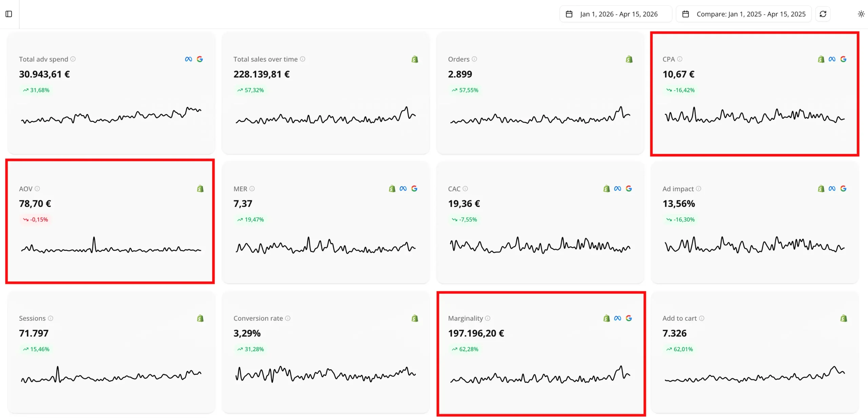The image size is (868, 419).
Task: Toggle the light/dark theme sun icon
Action: (861, 14)
